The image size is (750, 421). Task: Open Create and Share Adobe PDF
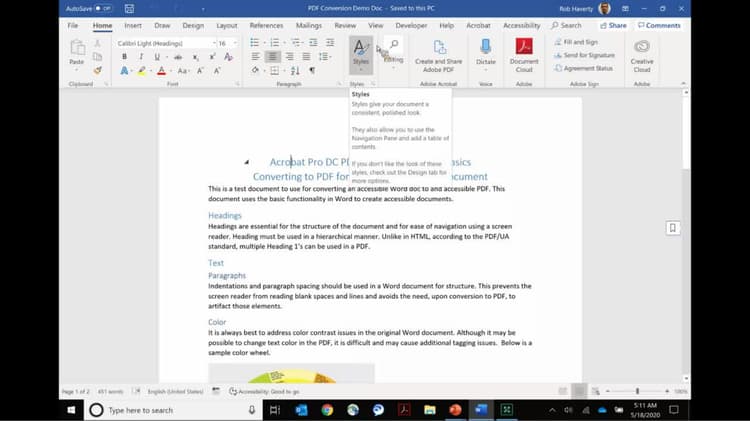pos(439,56)
